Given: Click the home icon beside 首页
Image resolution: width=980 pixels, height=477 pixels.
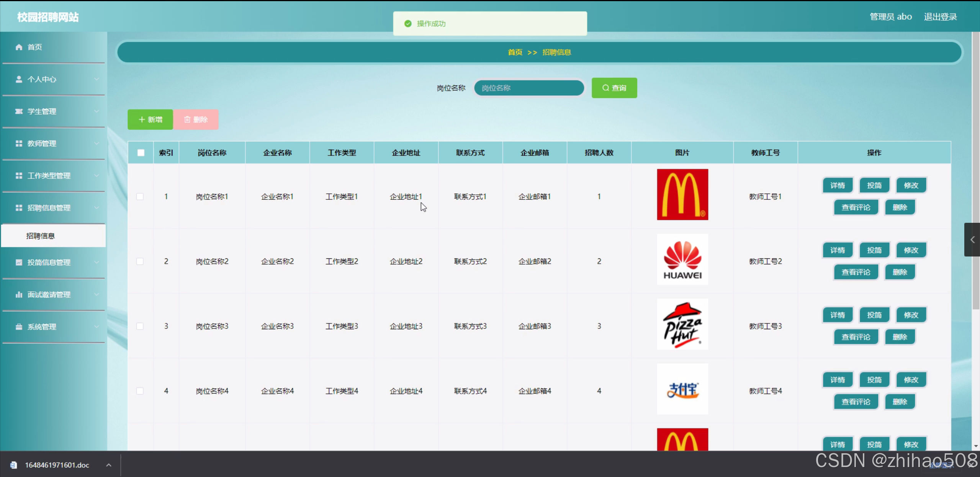Looking at the screenshot, I should (x=18, y=47).
